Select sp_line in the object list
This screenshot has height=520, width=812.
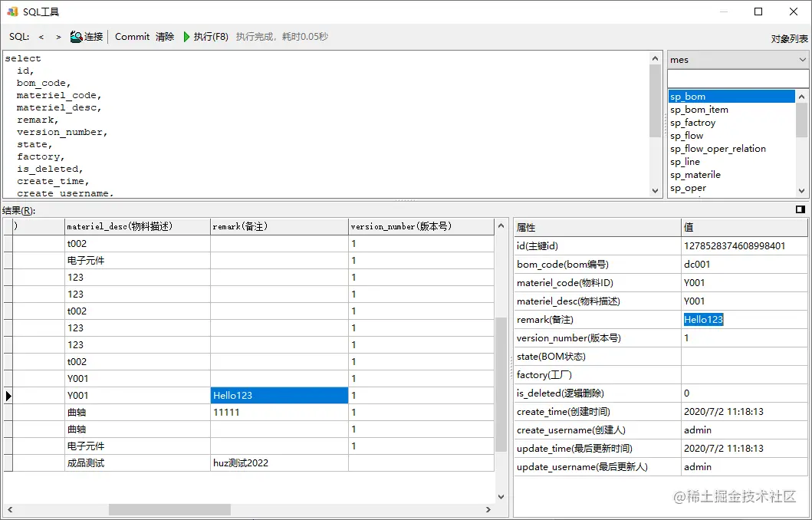731,162
